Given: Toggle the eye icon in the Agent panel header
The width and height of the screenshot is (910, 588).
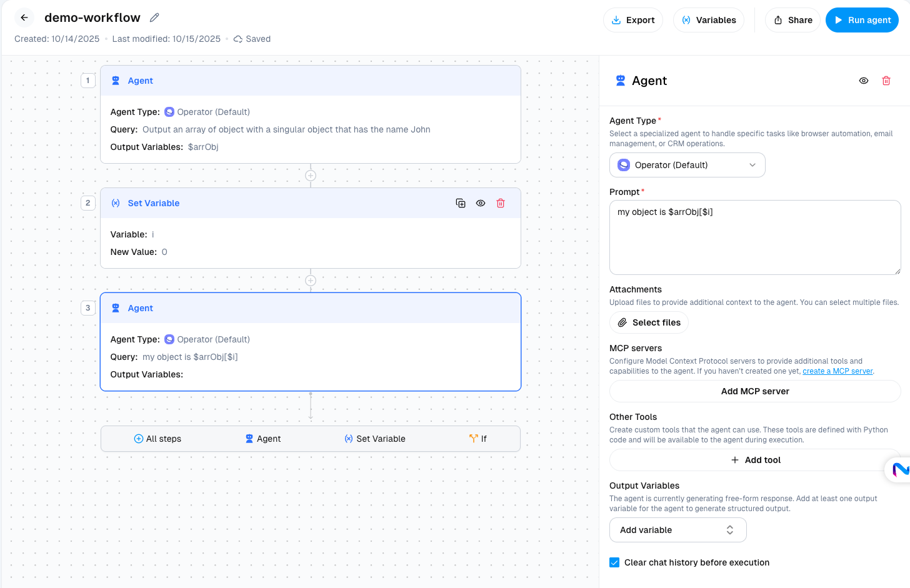Looking at the screenshot, I should point(864,81).
